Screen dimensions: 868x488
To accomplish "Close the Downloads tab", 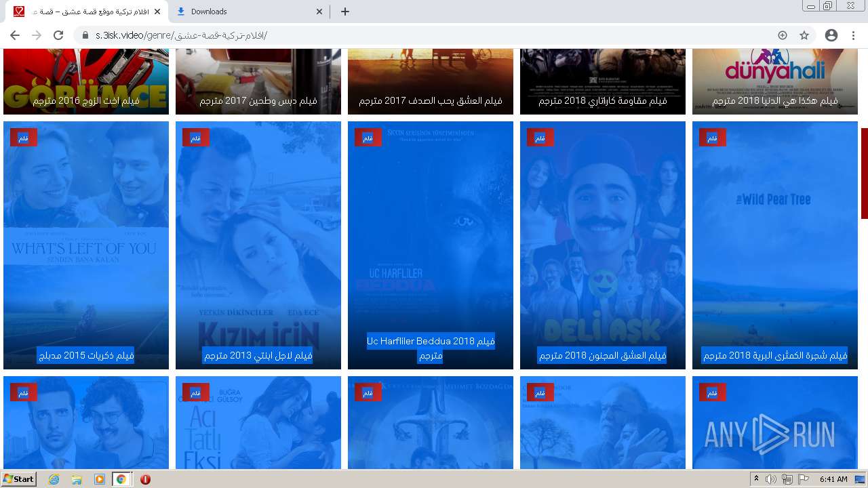I will point(320,12).
